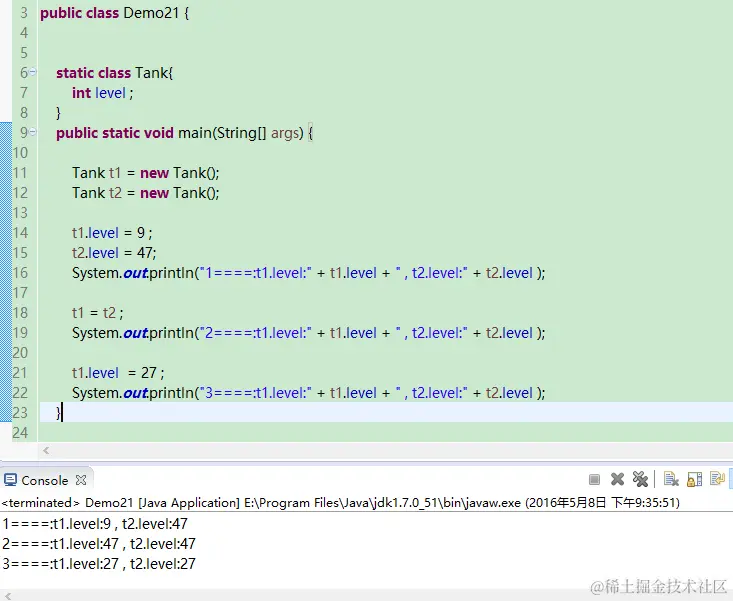
Task: Click the println statement printing '2====:t1.level:'
Action: click(309, 333)
